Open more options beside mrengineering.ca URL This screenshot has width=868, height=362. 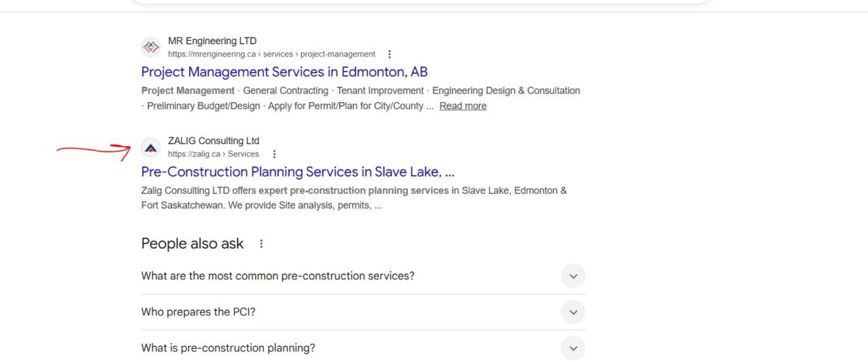point(390,54)
